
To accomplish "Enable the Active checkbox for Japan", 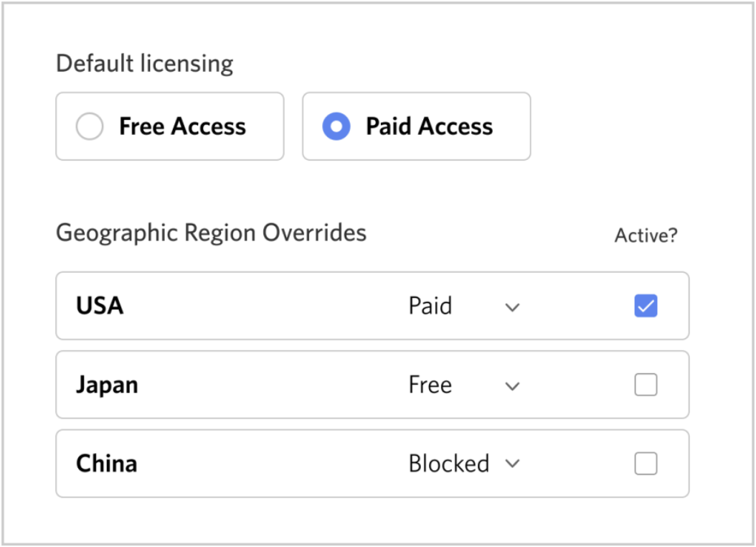I will click(x=646, y=385).
